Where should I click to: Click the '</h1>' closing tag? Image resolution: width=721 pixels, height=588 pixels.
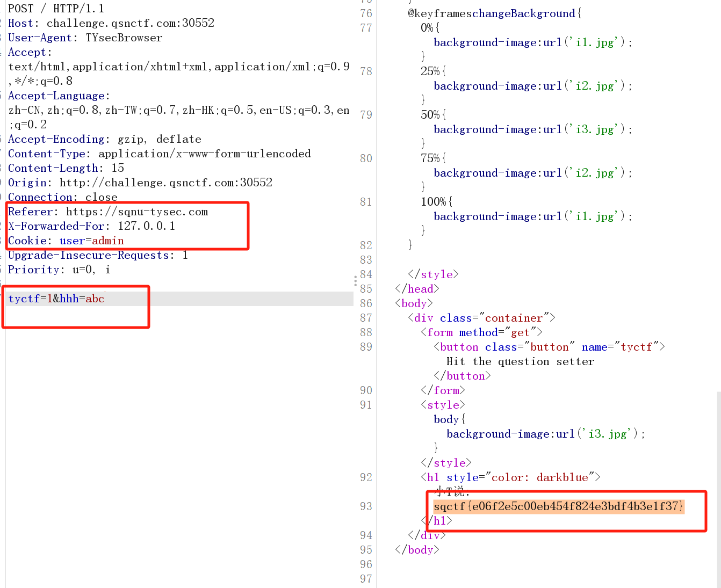tap(437, 521)
